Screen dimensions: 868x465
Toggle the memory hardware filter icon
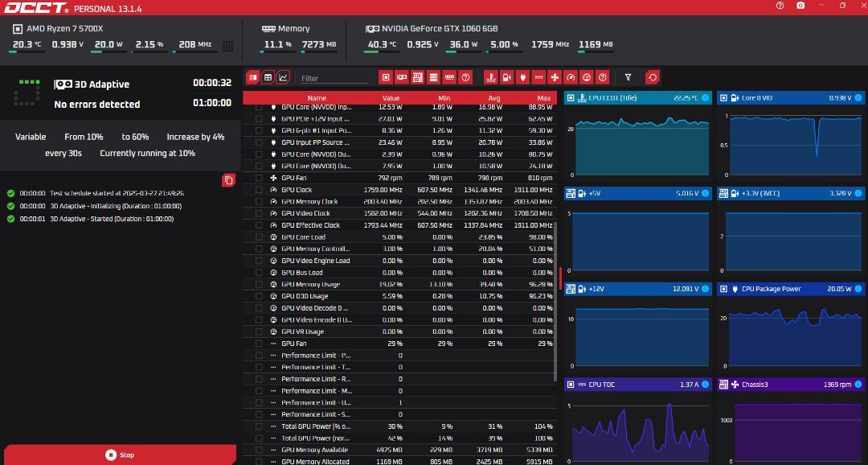(x=449, y=77)
